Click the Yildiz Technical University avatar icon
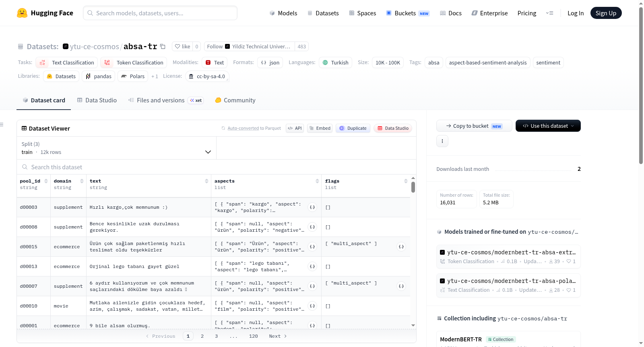 pyautogui.click(x=227, y=46)
